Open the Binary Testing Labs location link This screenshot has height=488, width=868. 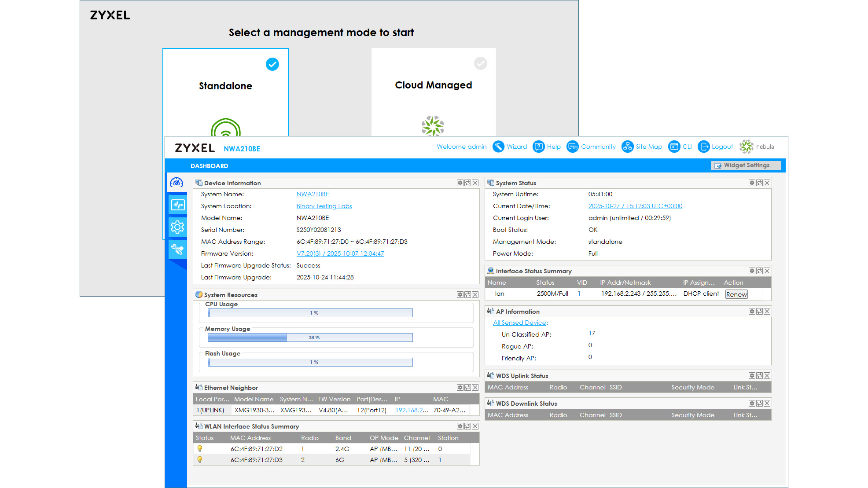[x=324, y=206]
